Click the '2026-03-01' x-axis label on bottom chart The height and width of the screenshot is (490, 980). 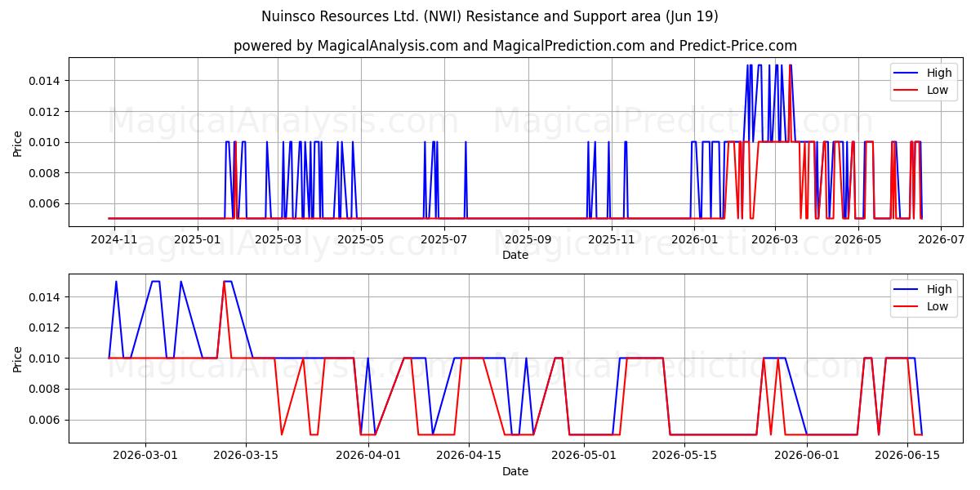145,456
